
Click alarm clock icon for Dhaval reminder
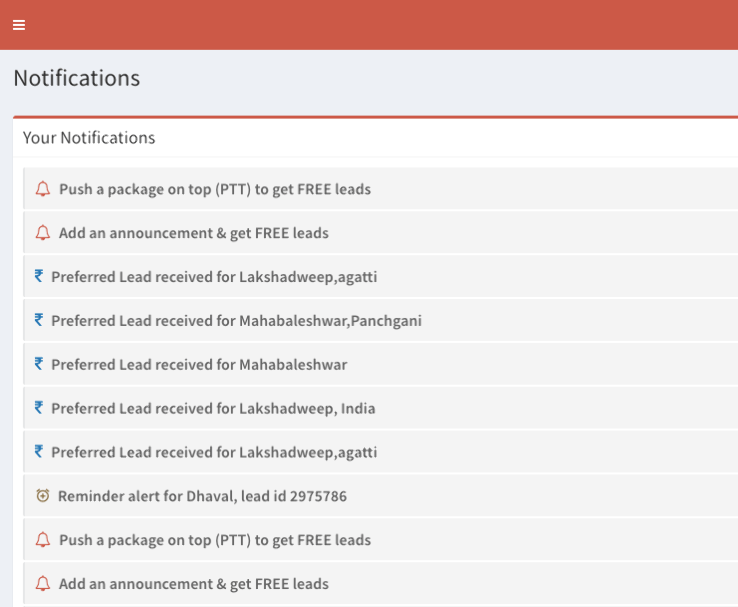pos(43,495)
